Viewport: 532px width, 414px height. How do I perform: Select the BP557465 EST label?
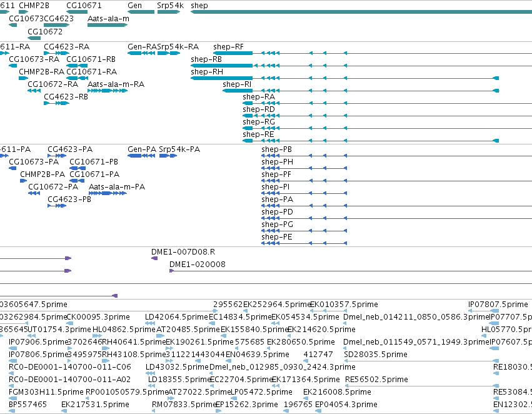click(x=28, y=405)
